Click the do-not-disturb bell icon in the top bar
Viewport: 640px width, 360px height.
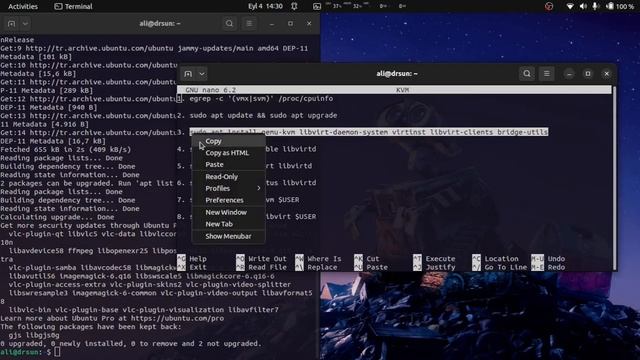pos(294,6)
